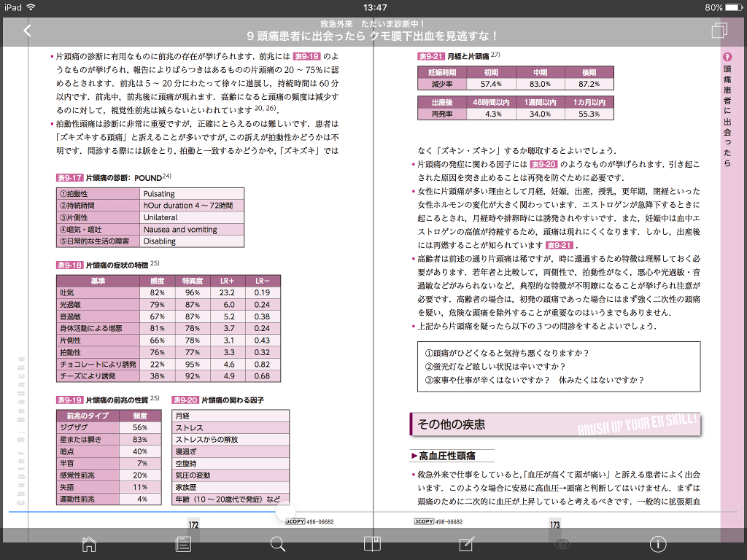Tap the その他の疾患 section heading
The image size is (747, 560).
coord(451,424)
